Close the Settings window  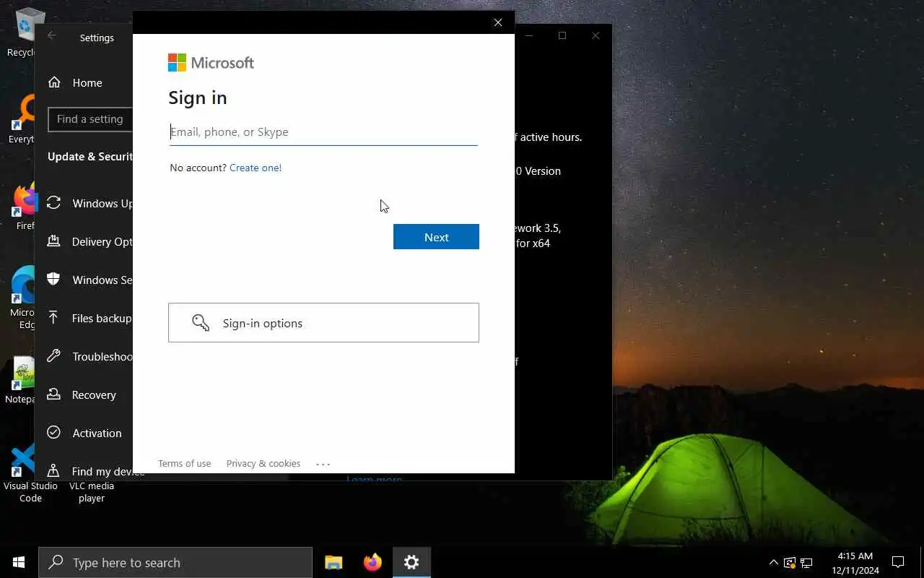[596, 36]
